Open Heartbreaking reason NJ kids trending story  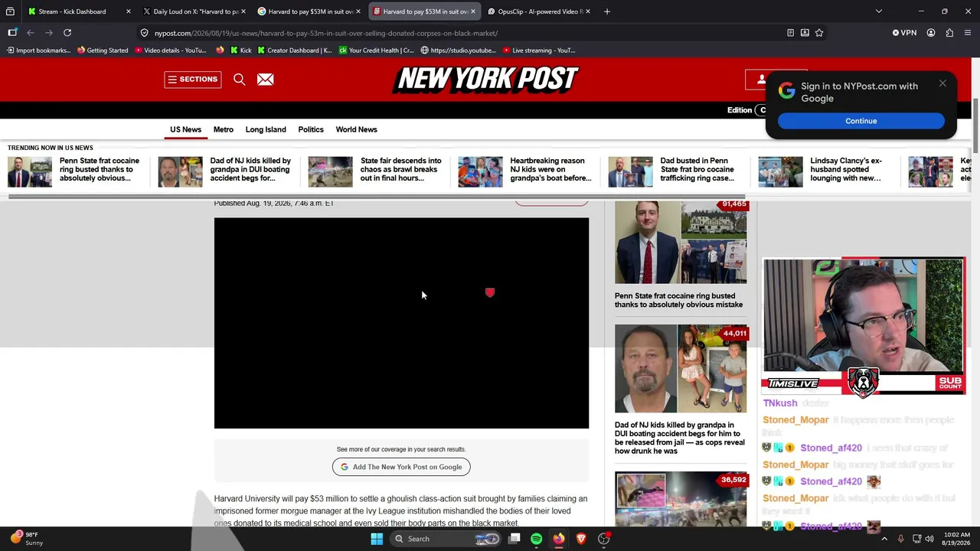[525, 170]
